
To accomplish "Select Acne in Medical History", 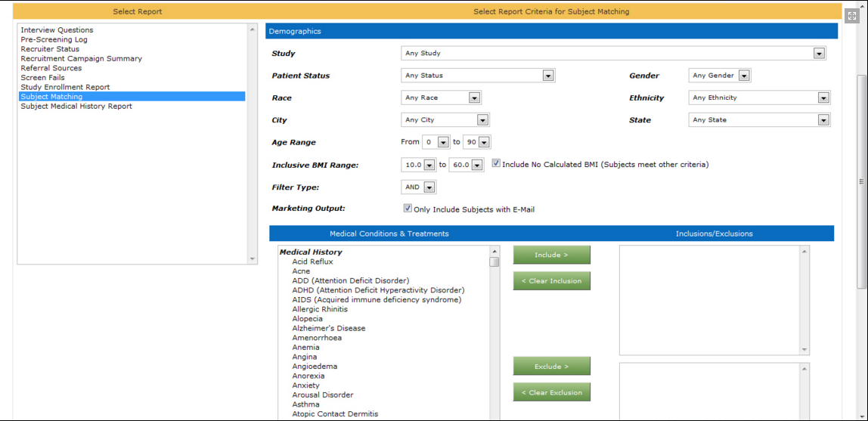I will 301,271.
